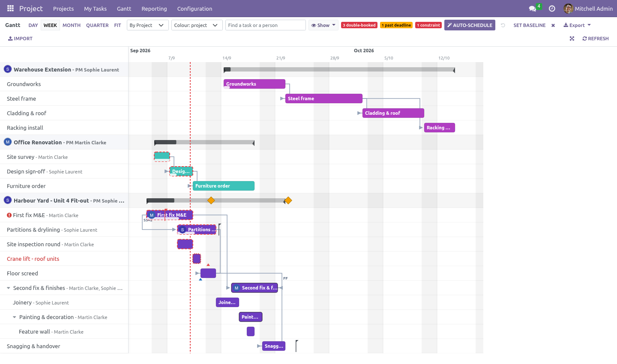Open the Projects menu
Image resolution: width=617 pixels, height=364 pixels.
pyautogui.click(x=63, y=9)
